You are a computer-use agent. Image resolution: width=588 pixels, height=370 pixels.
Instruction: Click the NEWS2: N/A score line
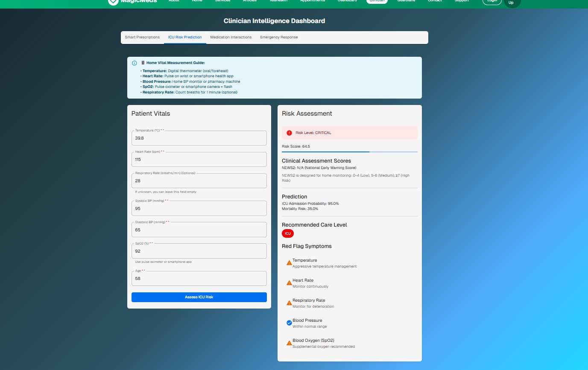(319, 168)
